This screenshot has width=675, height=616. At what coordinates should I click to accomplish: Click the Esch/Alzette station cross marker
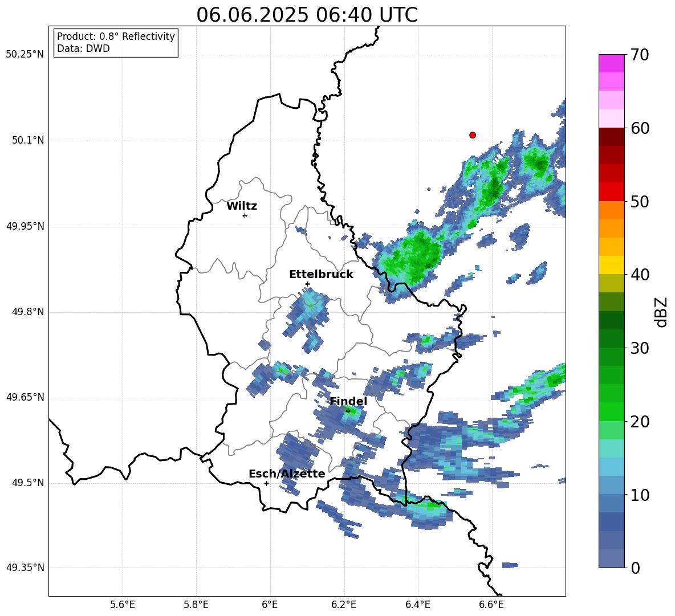[x=266, y=483]
